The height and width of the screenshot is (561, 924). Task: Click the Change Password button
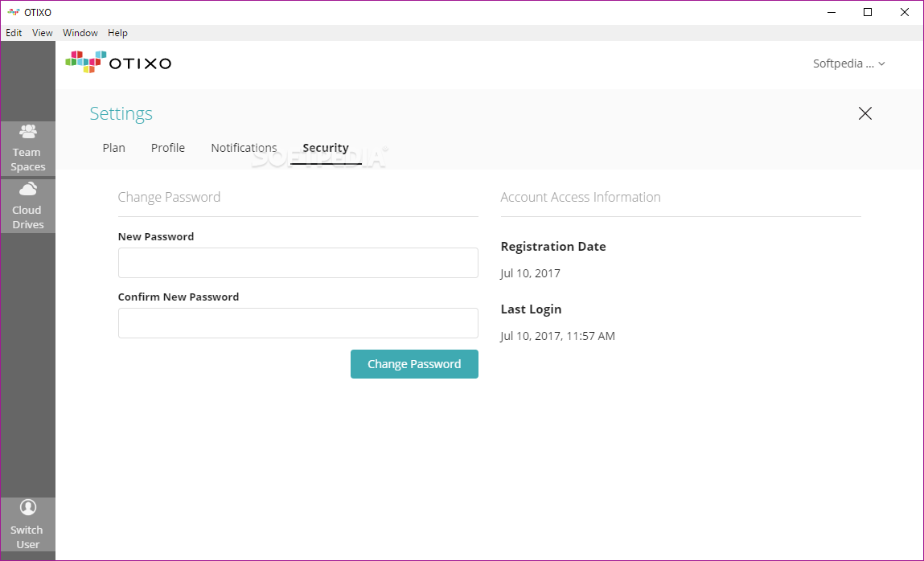pyautogui.click(x=414, y=364)
